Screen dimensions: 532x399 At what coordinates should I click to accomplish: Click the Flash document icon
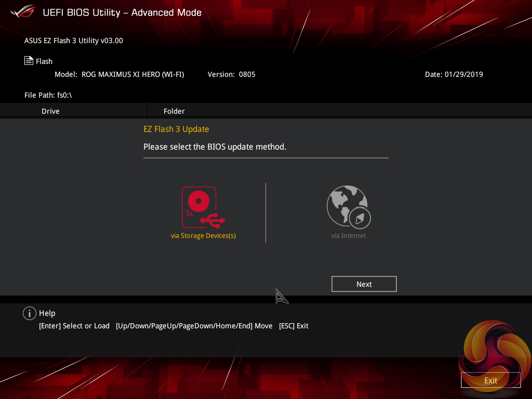[29, 61]
